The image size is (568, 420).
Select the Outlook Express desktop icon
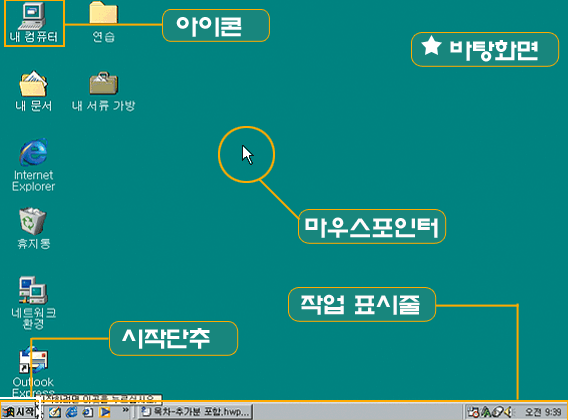tap(33, 371)
